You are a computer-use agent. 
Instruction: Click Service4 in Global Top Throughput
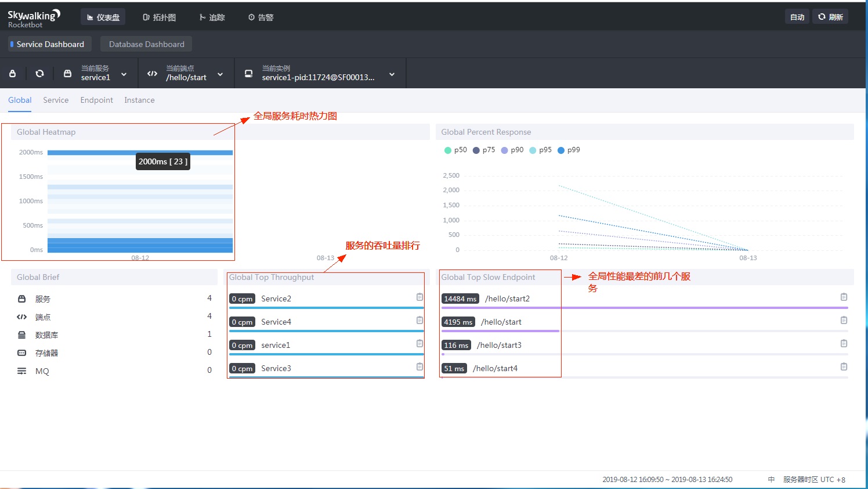276,322
